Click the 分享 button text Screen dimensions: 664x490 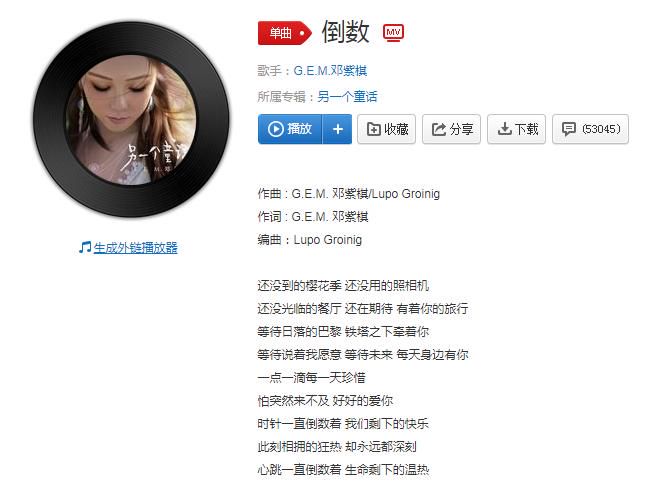click(x=461, y=129)
